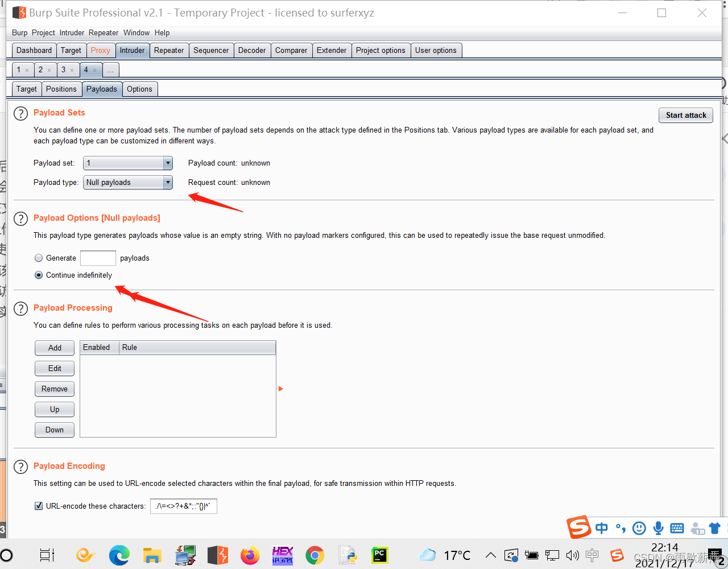Click Sogou microphone voice input icon
Image resolution: width=728 pixels, height=569 pixels.
658,528
